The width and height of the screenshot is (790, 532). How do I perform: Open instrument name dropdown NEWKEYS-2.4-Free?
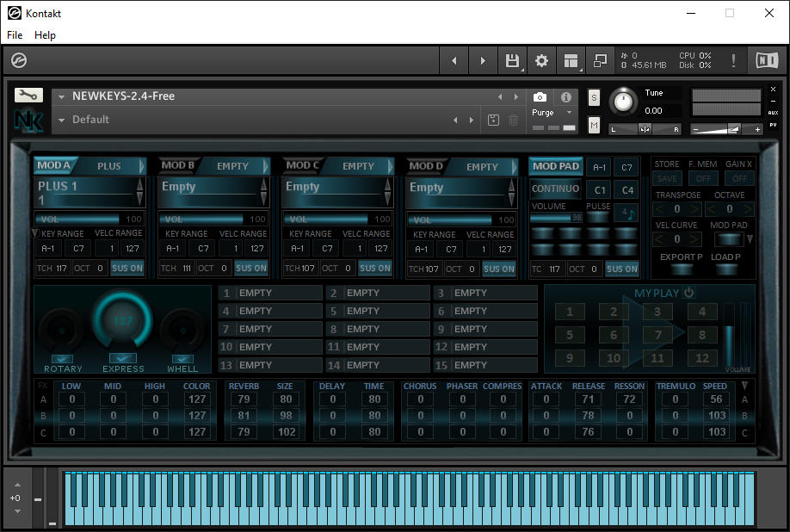[x=61, y=96]
